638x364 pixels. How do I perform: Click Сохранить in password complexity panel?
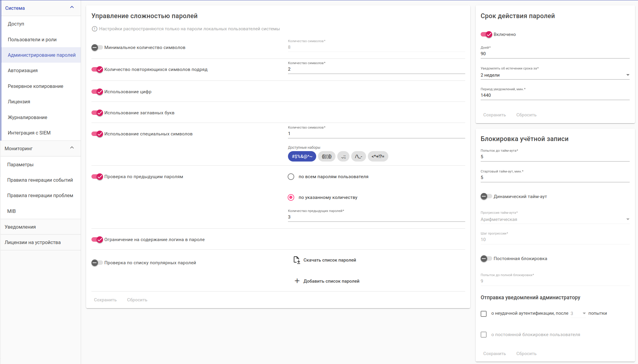(105, 300)
